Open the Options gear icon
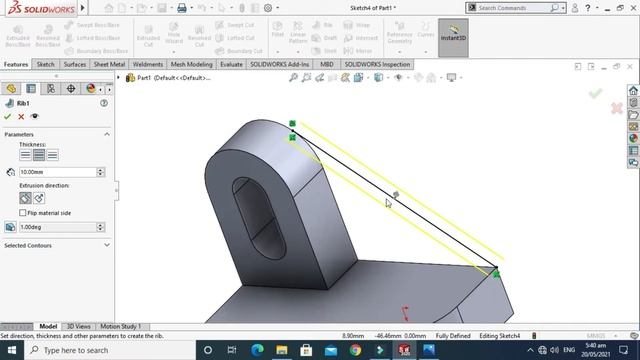Image resolution: width=640 pixels, height=360 pixels. (268, 8)
